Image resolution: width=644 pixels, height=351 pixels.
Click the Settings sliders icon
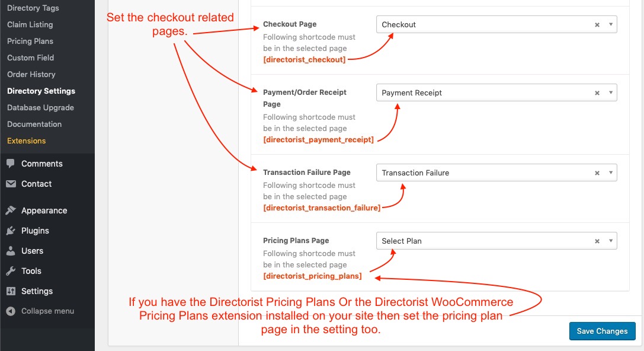[x=11, y=291]
